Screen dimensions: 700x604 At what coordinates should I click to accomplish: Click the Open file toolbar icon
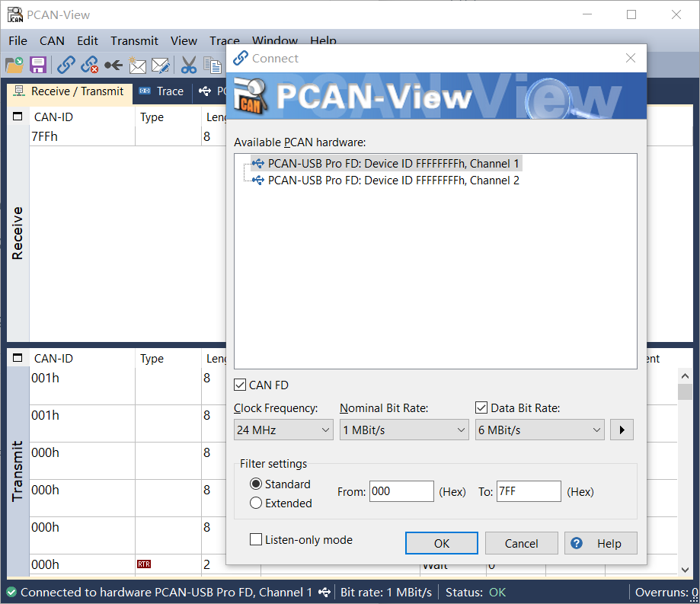pyautogui.click(x=14, y=66)
